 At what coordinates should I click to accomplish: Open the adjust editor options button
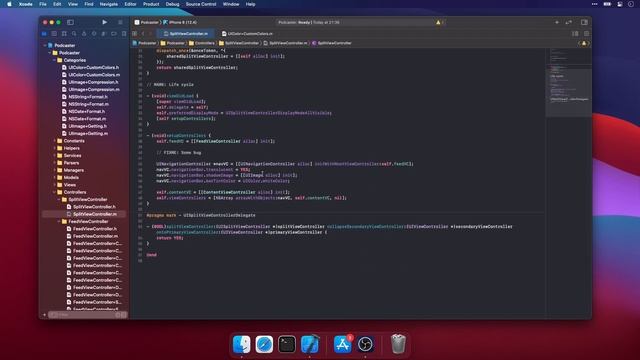pyautogui.click(x=575, y=33)
